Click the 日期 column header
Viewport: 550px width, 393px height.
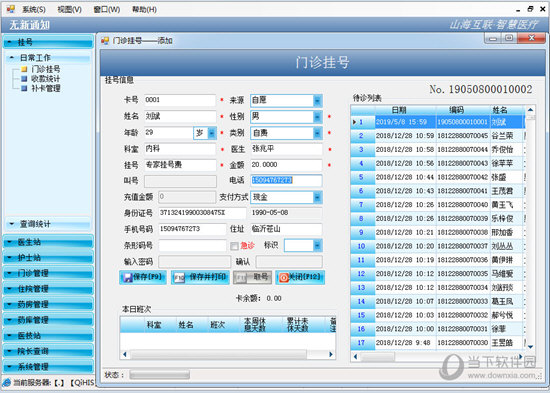[406, 110]
